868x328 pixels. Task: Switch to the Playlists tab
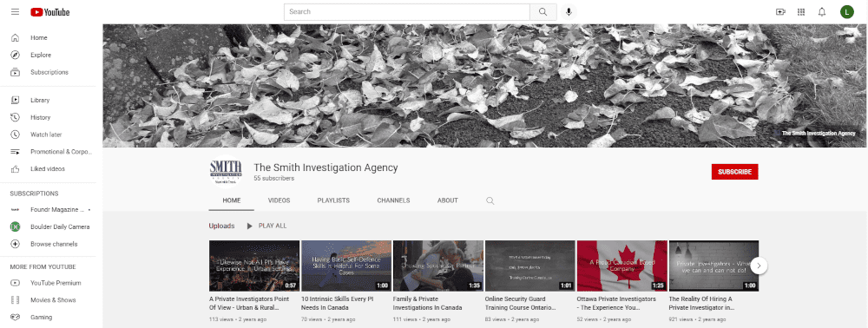(x=333, y=200)
